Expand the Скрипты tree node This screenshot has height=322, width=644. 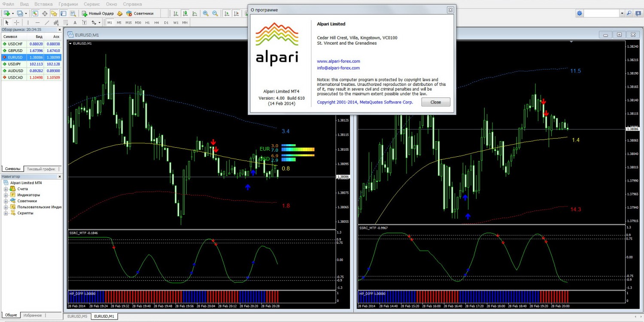click(6, 213)
